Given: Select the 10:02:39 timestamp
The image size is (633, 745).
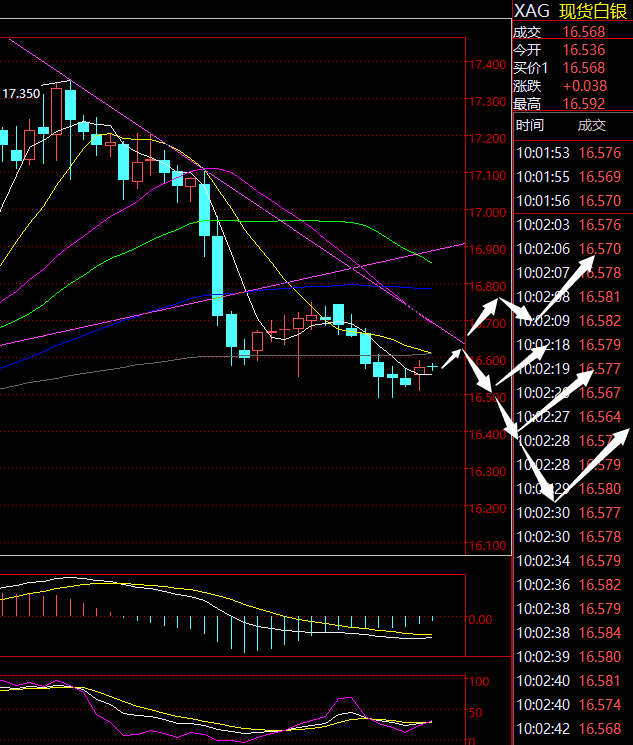Looking at the screenshot, I should (543, 657).
